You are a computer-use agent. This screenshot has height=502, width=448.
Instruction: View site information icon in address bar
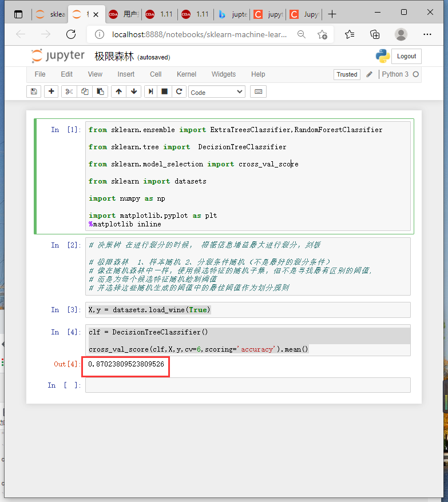(x=100, y=34)
